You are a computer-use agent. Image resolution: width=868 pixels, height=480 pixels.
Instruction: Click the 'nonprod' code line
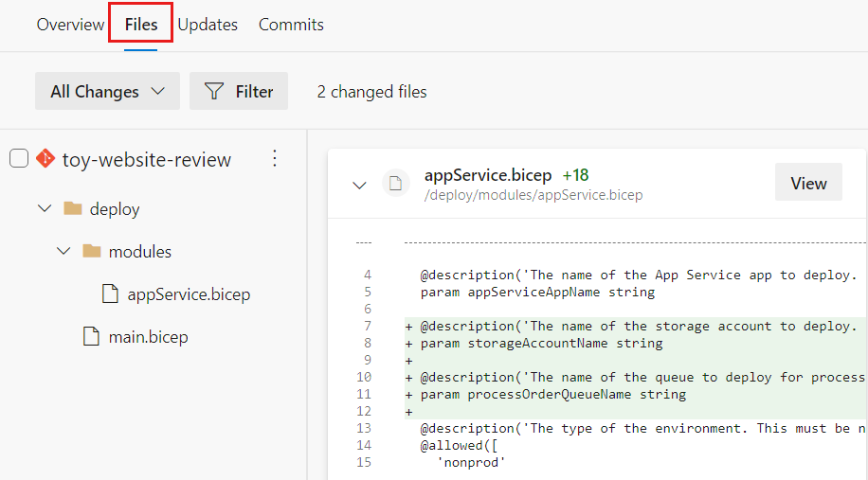471,463
